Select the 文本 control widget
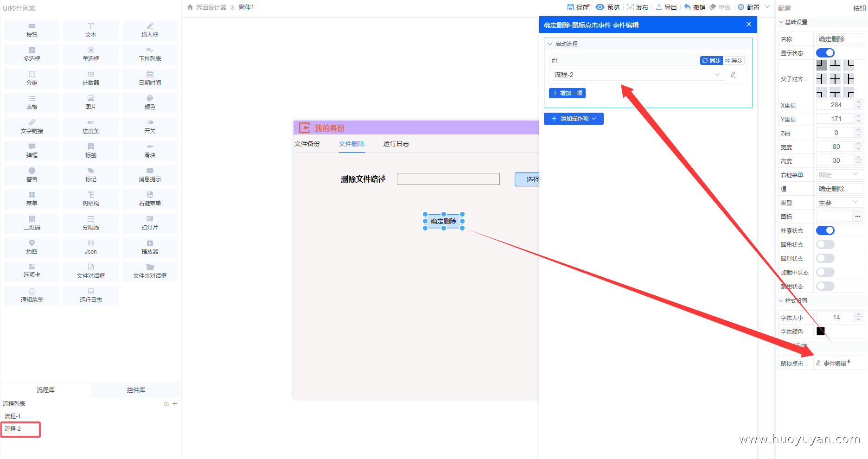 (x=91, y=31)
